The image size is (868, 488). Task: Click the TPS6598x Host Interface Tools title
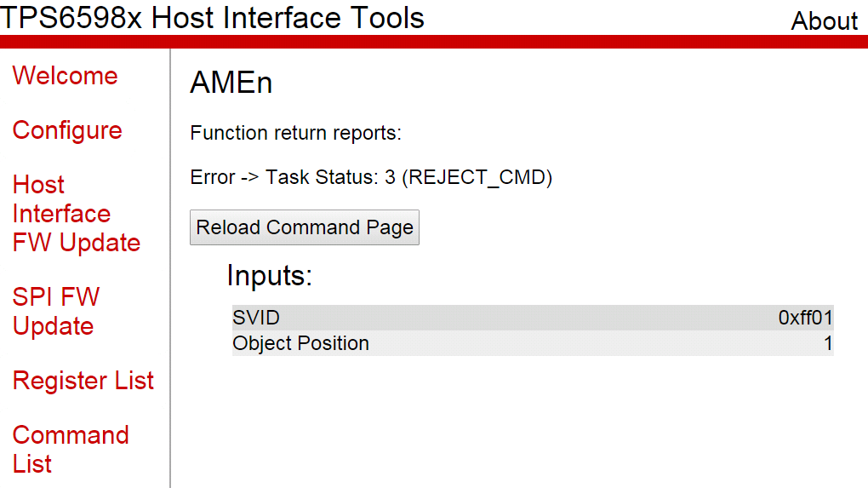[x=213, y=17]
